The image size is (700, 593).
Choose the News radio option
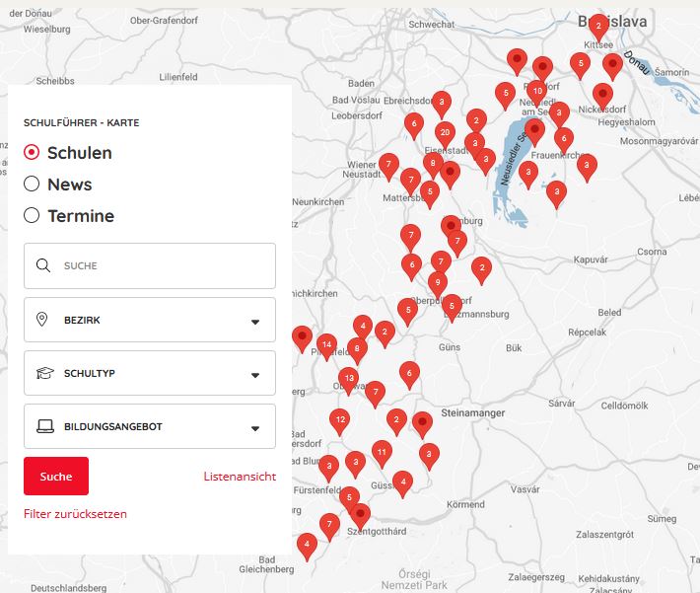(x=32, y=185)
